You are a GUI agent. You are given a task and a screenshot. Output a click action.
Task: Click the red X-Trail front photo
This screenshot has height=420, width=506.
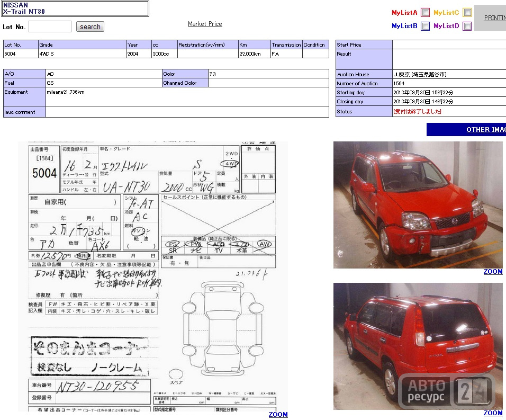coord(418,204)
